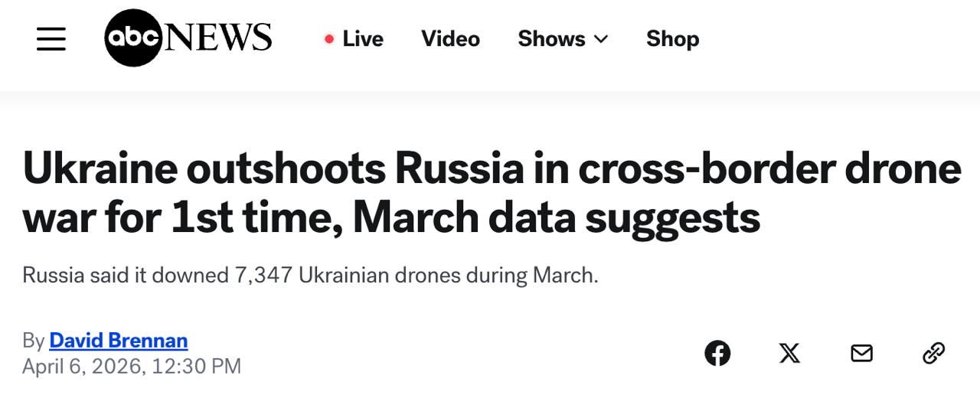Screen dimensions: 980x405
Task: Open the hamburger navigation menu
Action: click(51, 39)
